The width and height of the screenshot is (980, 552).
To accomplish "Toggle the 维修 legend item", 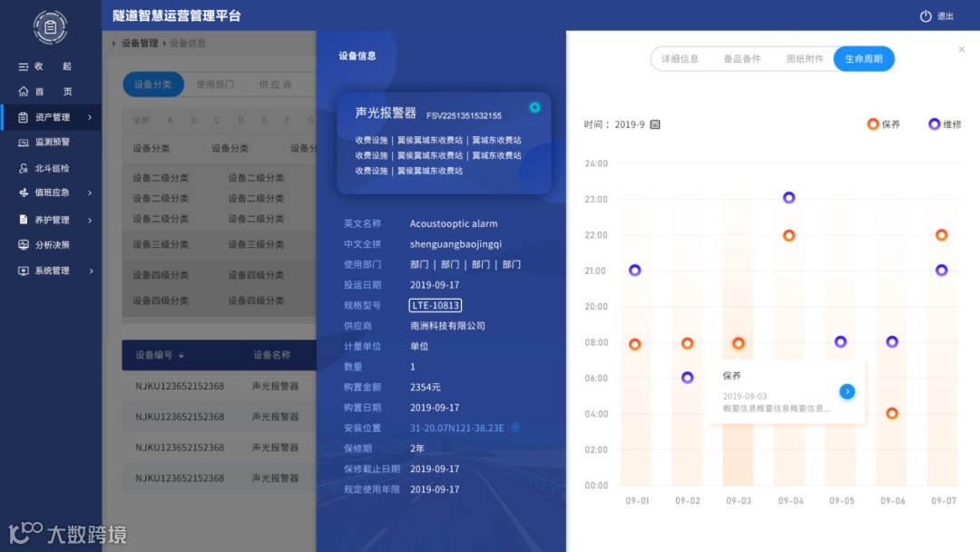I will click(945, 124).
